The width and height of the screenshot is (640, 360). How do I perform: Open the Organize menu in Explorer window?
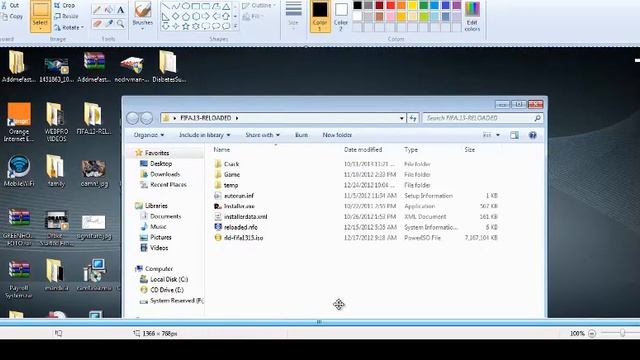coord(149,135)
